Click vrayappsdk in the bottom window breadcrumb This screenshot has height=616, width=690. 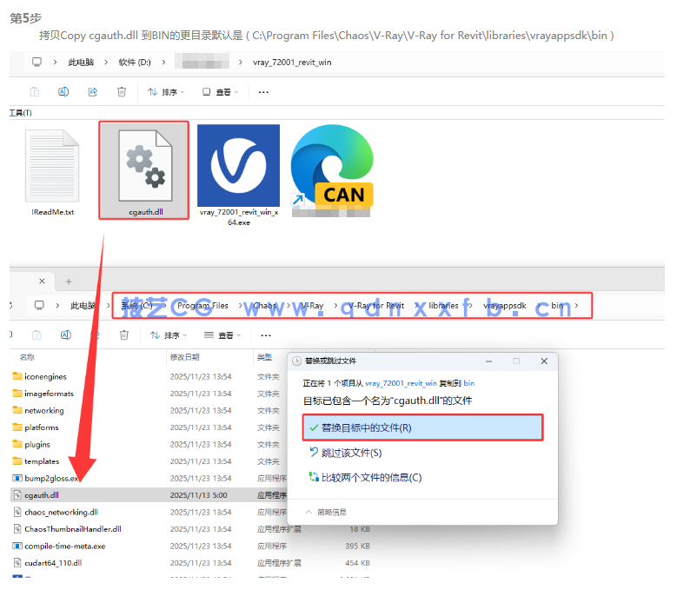tap(505, 305)
